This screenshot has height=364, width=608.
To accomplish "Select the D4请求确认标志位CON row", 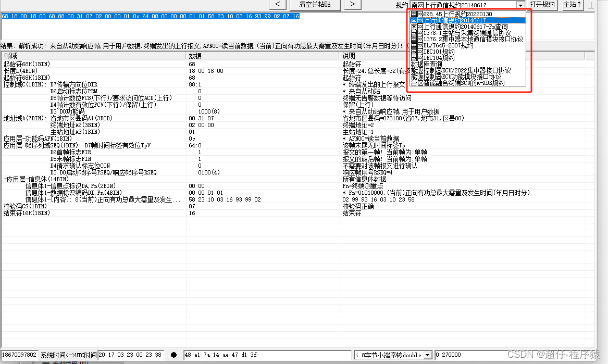I will coord(298,166).
